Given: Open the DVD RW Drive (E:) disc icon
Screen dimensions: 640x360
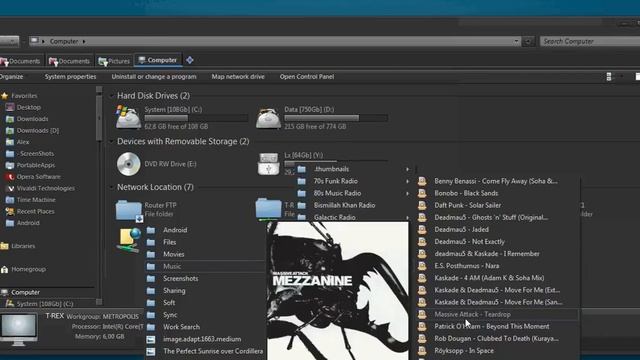Looking at the screenshot, I should (x=128, y=164).
